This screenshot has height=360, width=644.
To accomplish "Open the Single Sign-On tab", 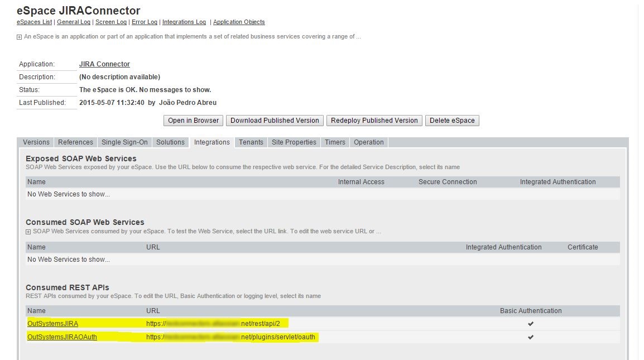I will tap(124, 142).
